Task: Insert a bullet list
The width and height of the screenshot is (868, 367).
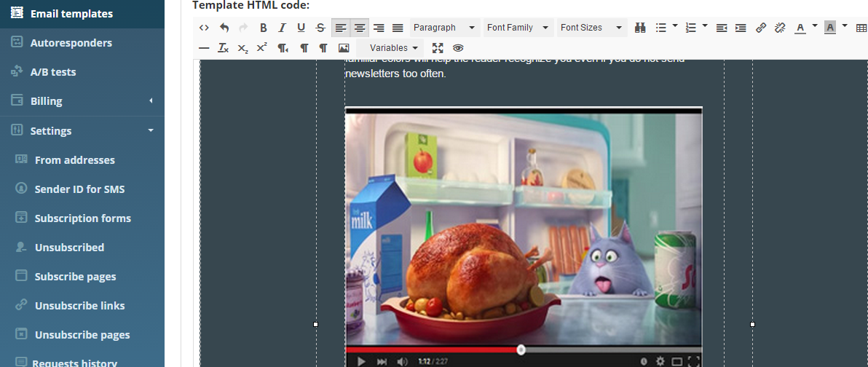Action: tap(660, 28)
